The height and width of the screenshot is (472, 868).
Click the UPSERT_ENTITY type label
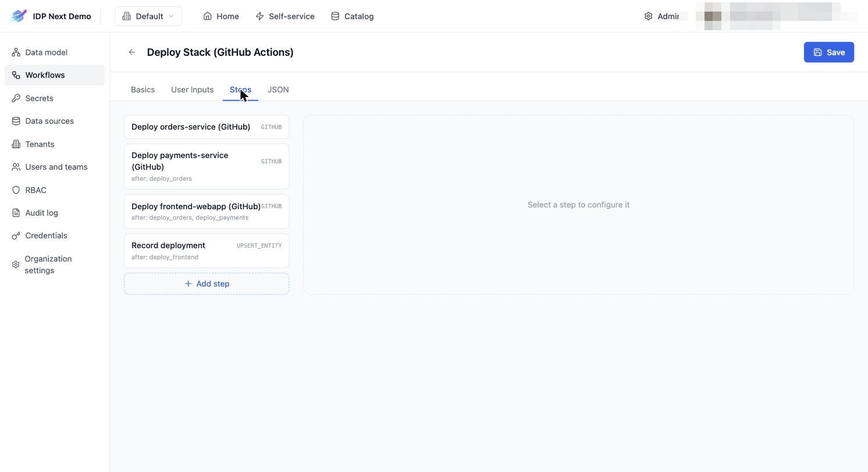(x=259, y=246)
